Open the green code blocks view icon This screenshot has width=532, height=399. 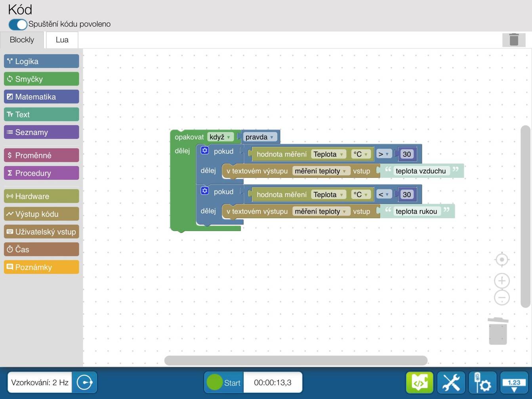point(419,382)
